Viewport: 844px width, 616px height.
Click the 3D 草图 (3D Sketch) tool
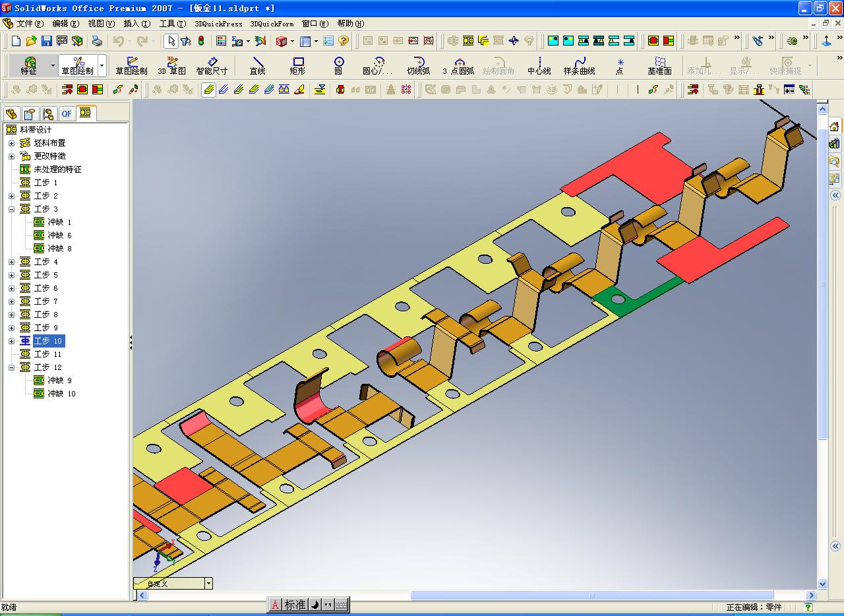coord(172,66)
